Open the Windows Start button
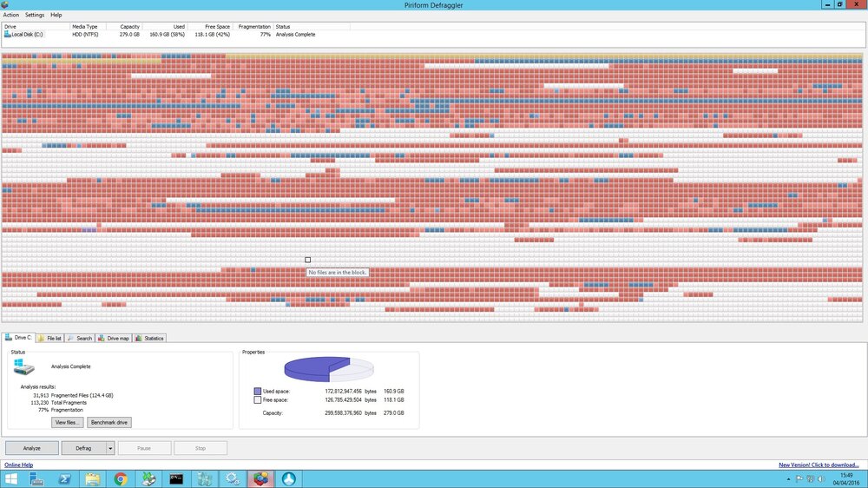Screen dimensions: 868x488 pos(10,478)
